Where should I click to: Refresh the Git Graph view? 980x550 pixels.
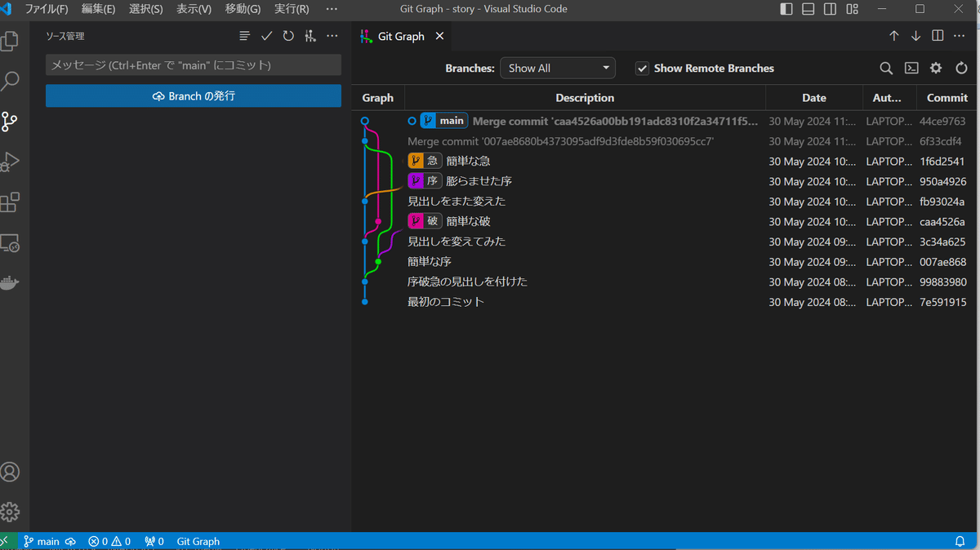[961, 69]
